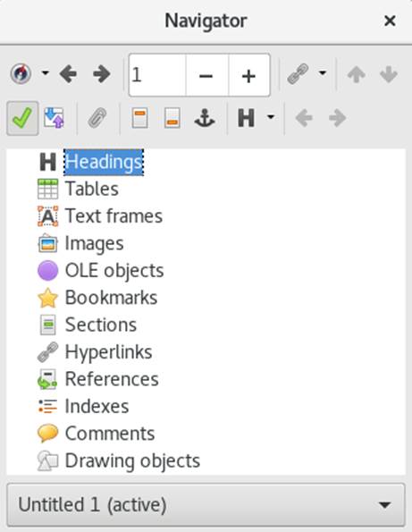The width and height of the screenshot is (412, 532).
Task: Click the References green arrow icon
Action: coord(47,379)
